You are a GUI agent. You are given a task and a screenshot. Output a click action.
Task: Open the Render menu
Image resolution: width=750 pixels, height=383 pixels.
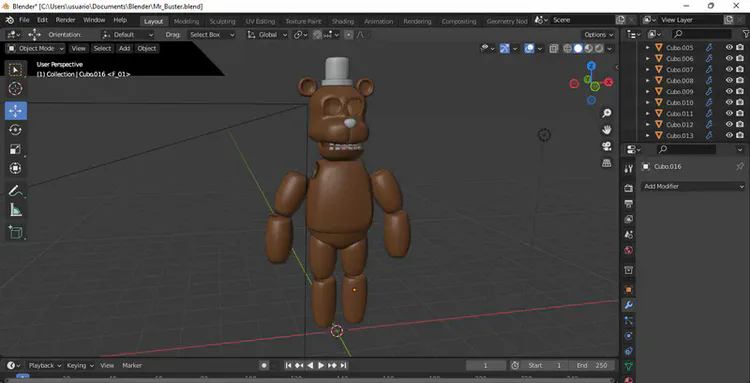(x=66, y=21)
